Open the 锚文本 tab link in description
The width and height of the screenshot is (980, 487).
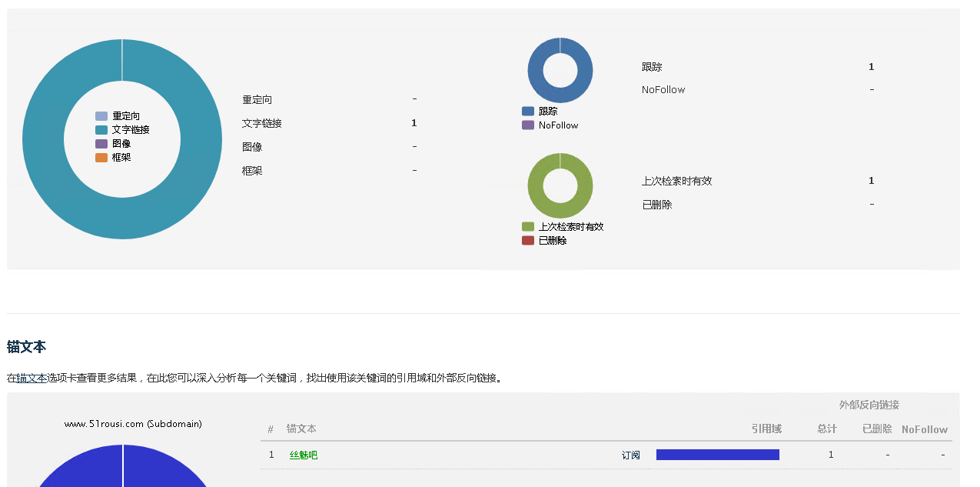[32, 378]
